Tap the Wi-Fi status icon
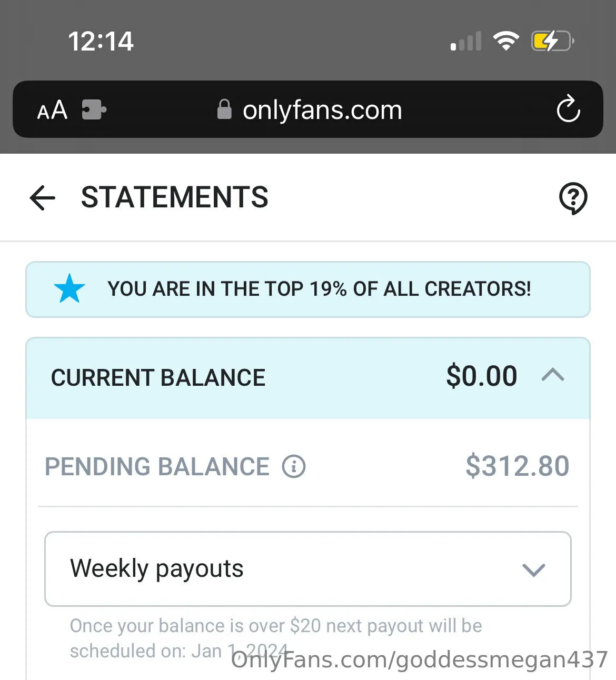Screen dimensions: 616x680 506,41
